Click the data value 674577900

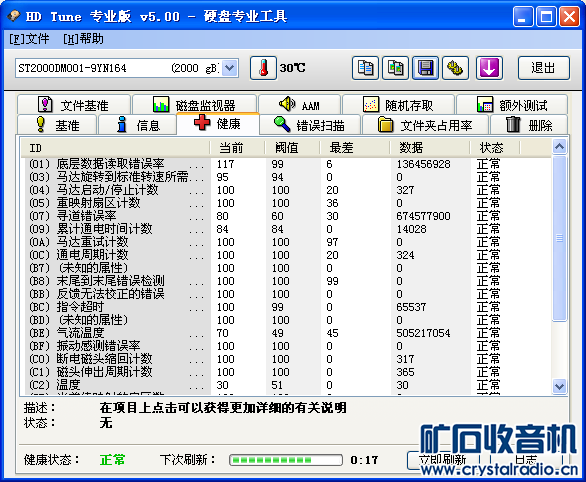[x=423, y=216]
